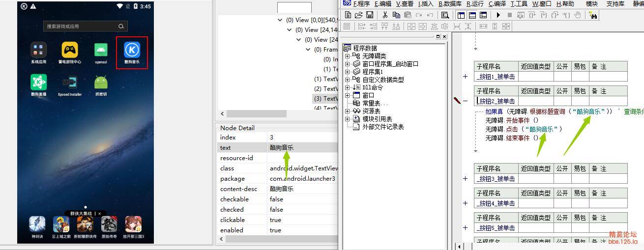
Task: Tap 新射雕群侠传 in the phone dock
Action: [85, 227]
